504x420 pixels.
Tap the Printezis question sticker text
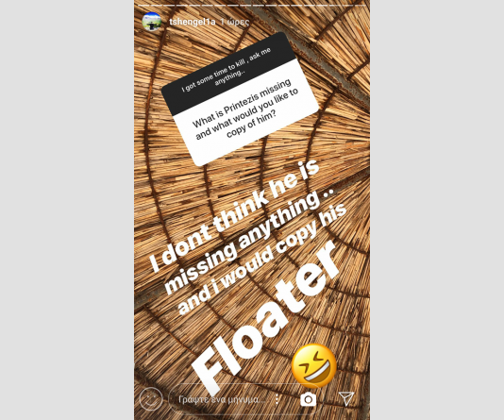(245, 109)
